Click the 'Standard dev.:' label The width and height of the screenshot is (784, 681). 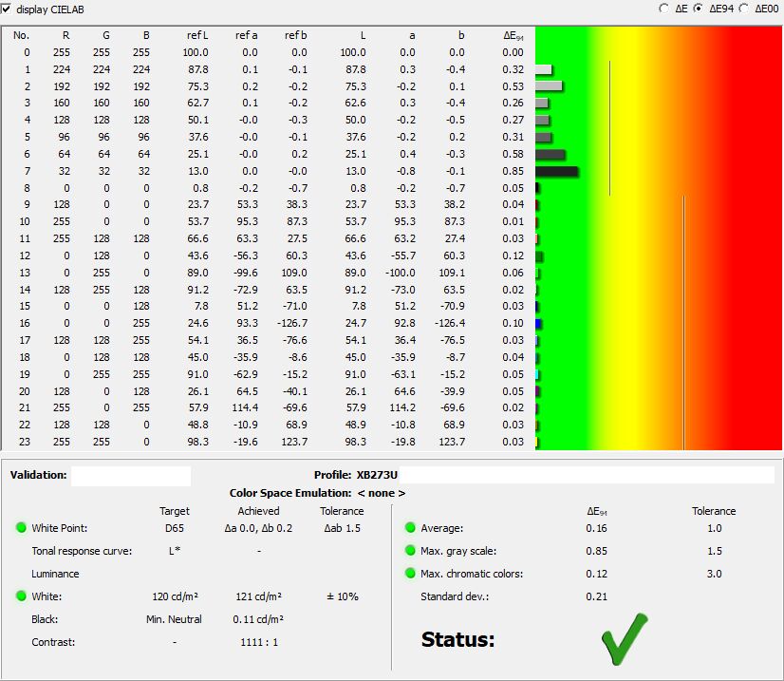[455, 596]
